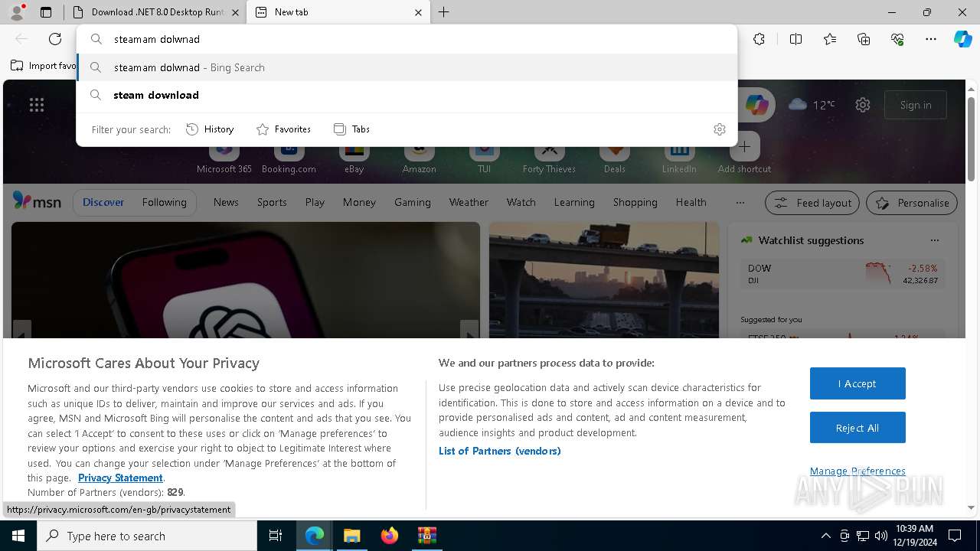980x551 pixels.
Task: Open the TUI shortcut
Action: pos(484,155)
